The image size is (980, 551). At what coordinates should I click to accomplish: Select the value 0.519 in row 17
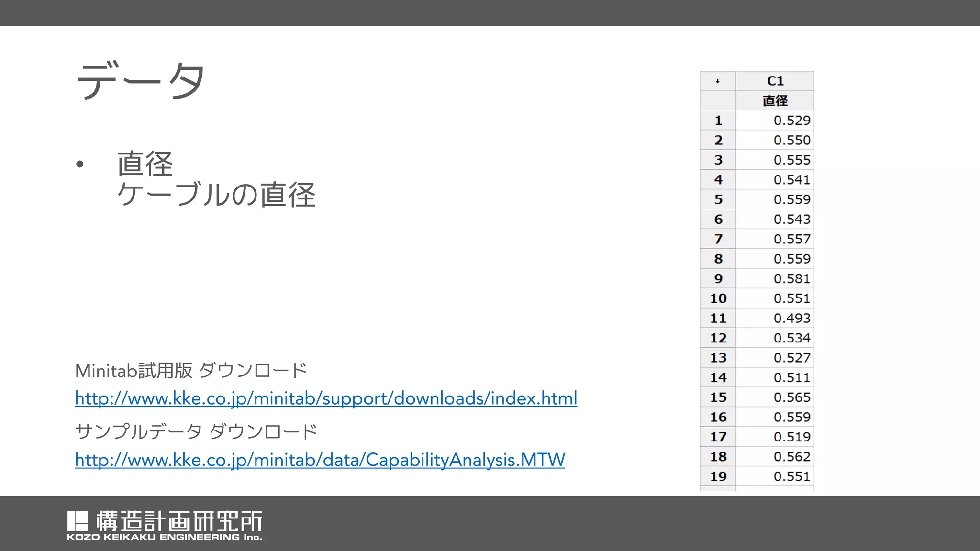click(775, 437)
